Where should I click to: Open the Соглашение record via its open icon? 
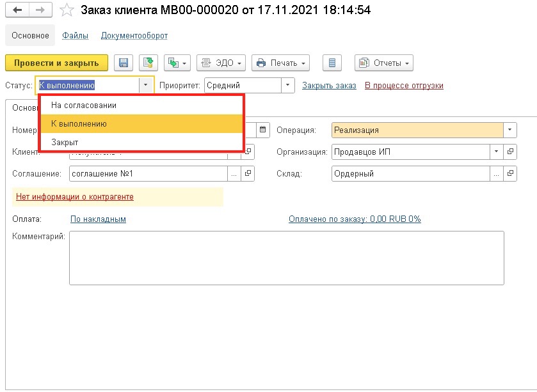tap(248, 173)
